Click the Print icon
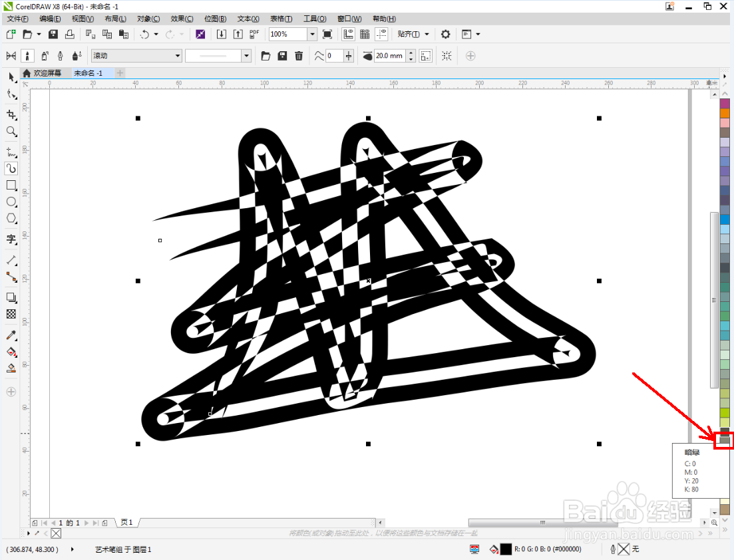 pos(70,34)
